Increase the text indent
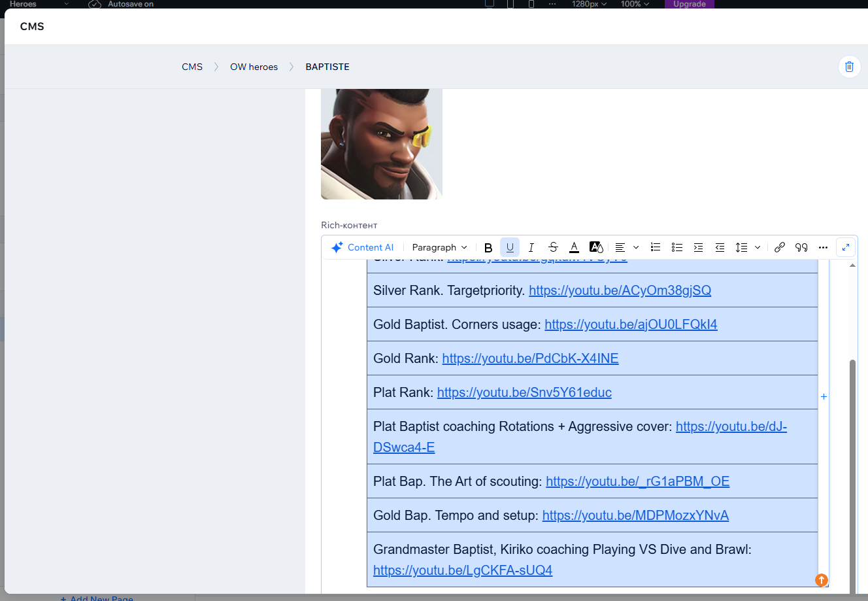Image resolution: width=868 pixels, height=601 pixels. click(699, 247)
